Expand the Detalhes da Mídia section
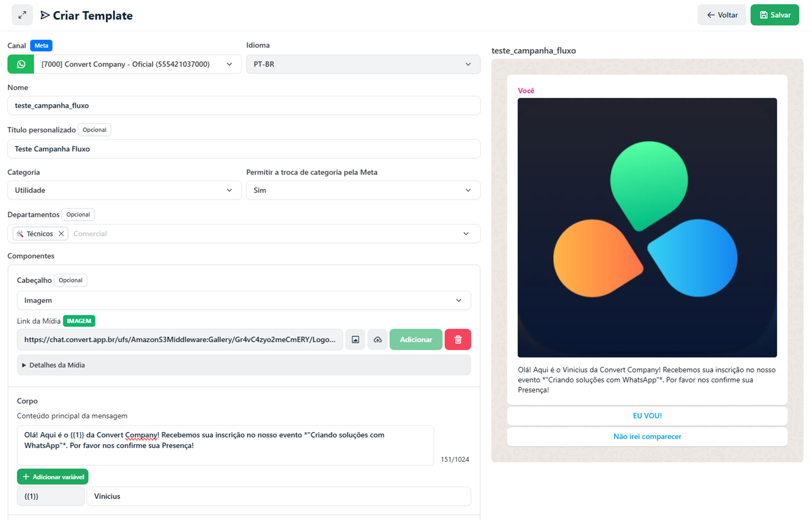Image resolution: width=812 pixels, height=520 pixels. click(x=244, y=365)
